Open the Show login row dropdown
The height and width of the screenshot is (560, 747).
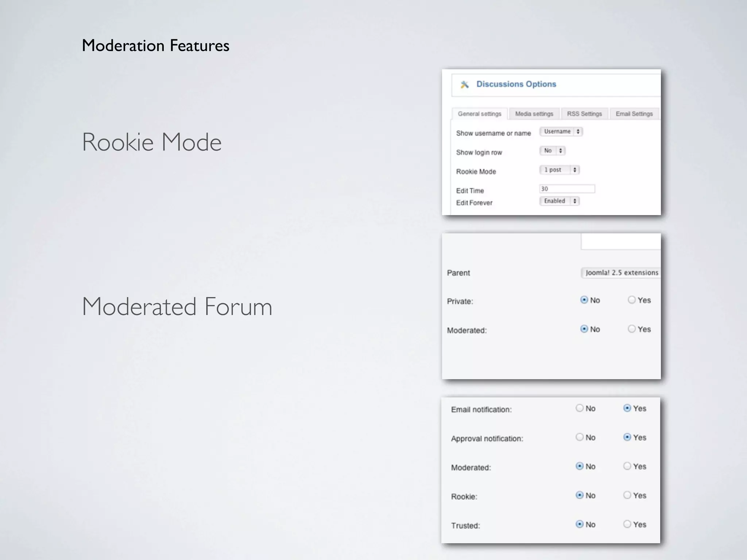(552, 151)
